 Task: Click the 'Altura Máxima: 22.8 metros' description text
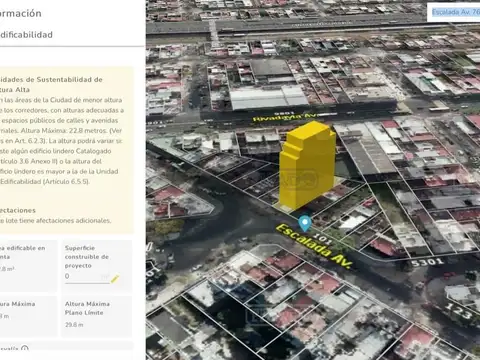click(64, 131)
